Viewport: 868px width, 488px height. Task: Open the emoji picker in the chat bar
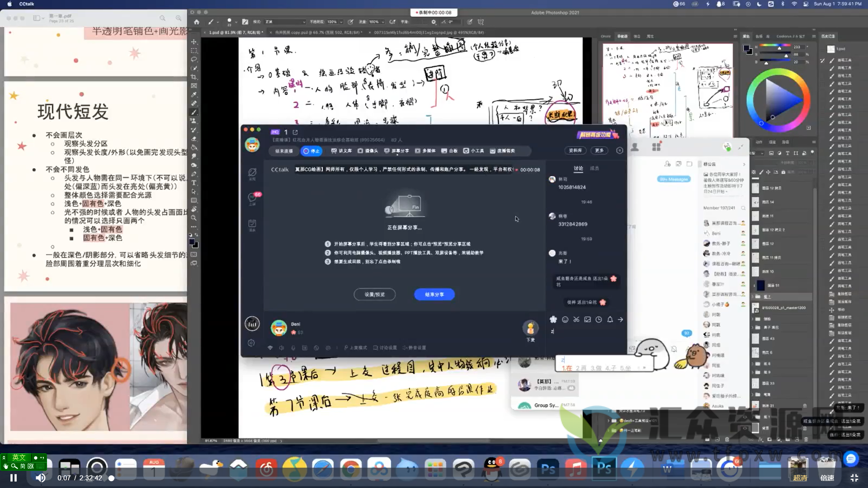[x=565, y=319]
